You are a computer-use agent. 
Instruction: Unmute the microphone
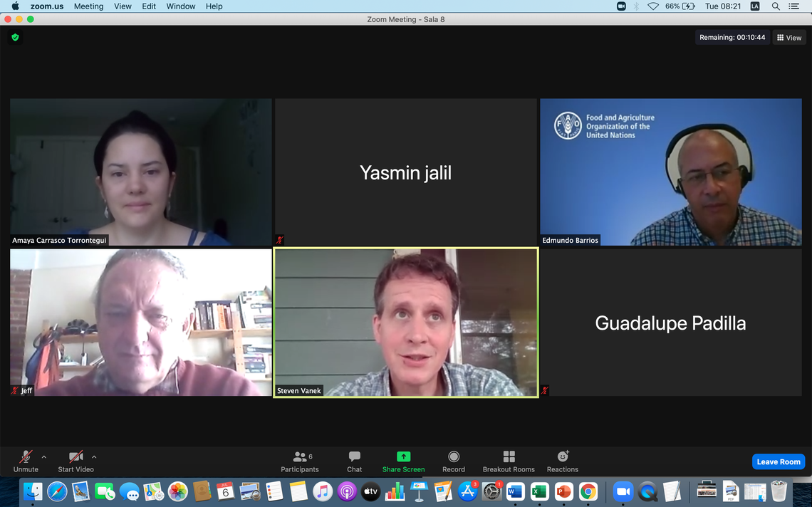click(26, 457)
